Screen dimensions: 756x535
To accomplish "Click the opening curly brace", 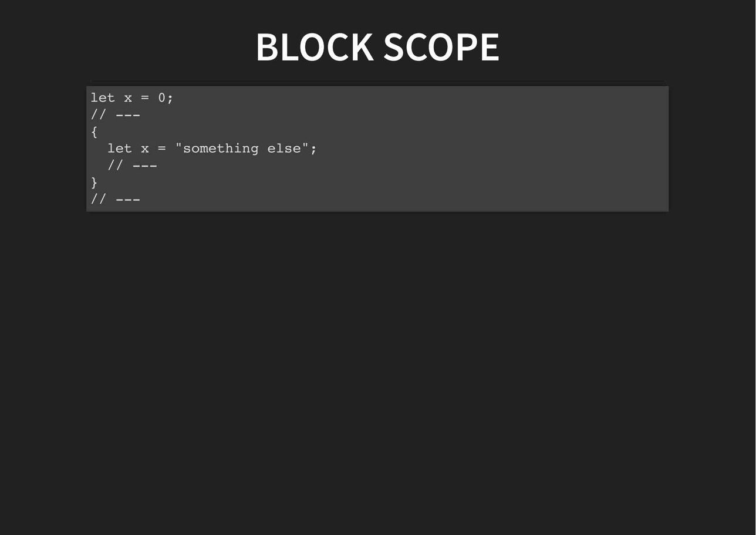I will coord(95,132).
